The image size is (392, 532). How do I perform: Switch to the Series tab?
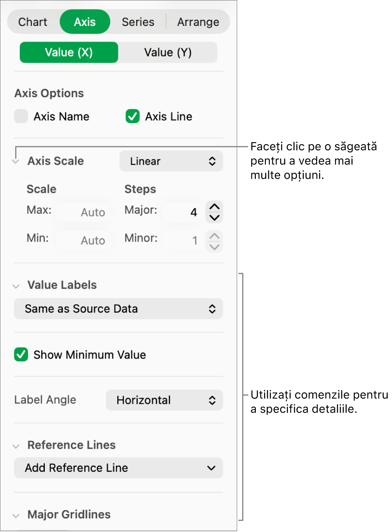coord(138,22)
